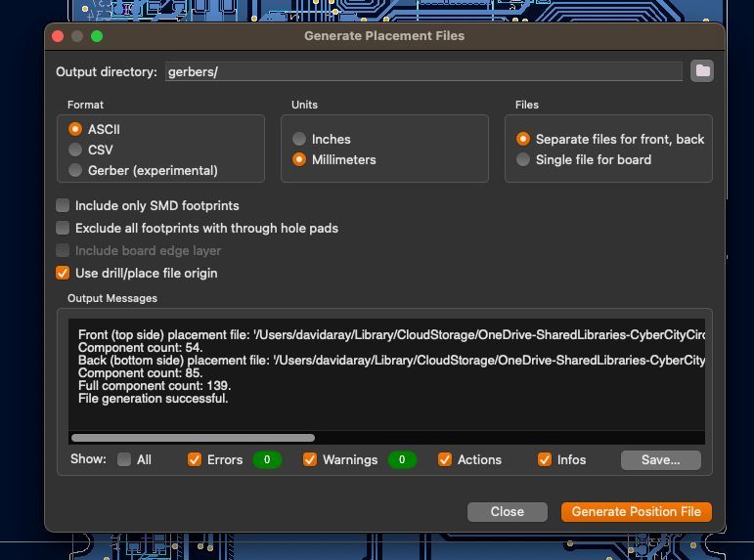The height and width of the screenshot is (560, 754).
Task: Click the green zoom window button
Action: click(x=97, y=36)
